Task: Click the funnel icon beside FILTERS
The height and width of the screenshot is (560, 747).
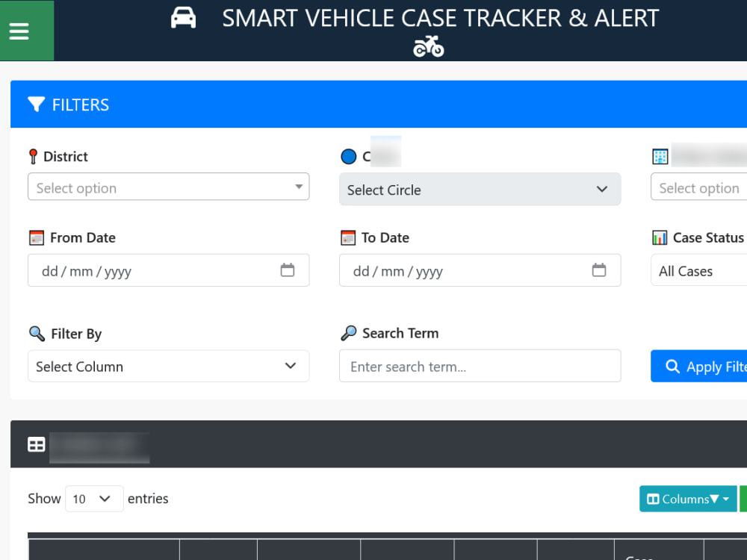Action: point(36,105)
